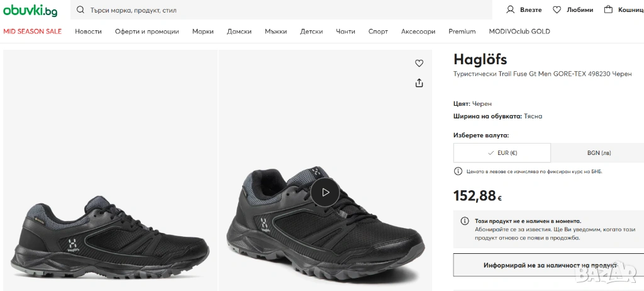Open the favorites heart in header
Viewport: 644px width, 291px height.
point(557,9)
